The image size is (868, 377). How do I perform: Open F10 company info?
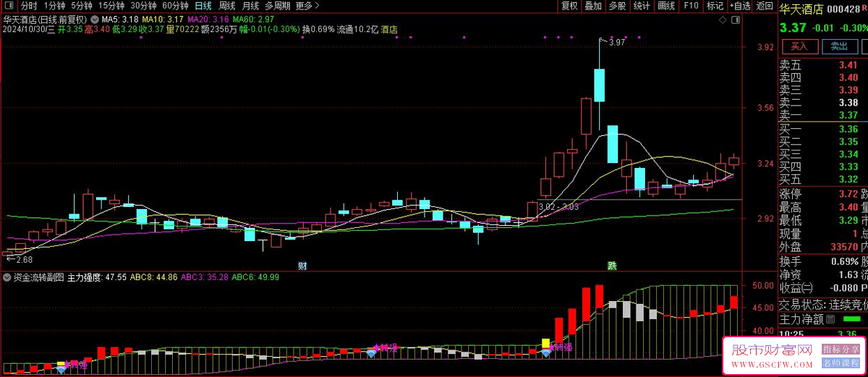(691, 5)
